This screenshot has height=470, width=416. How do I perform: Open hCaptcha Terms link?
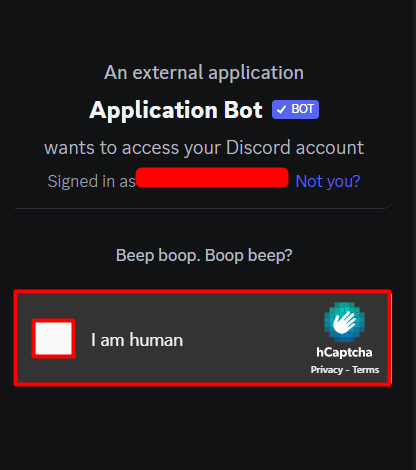pos(366,370)
